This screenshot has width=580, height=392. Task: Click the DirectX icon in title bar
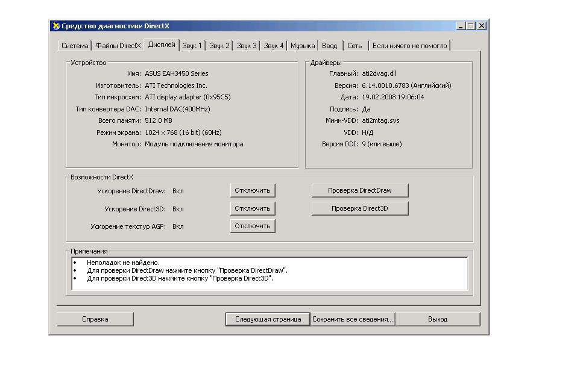coord(55,26)
